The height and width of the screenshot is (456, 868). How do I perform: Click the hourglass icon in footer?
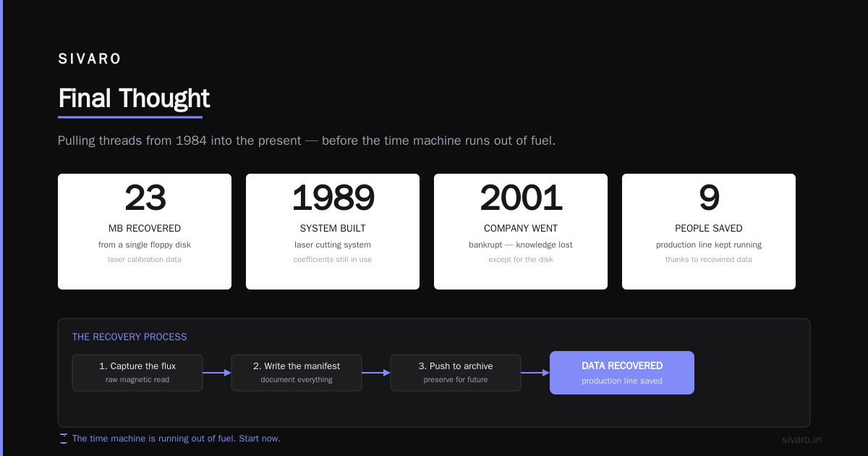click(x=64, y=439)
